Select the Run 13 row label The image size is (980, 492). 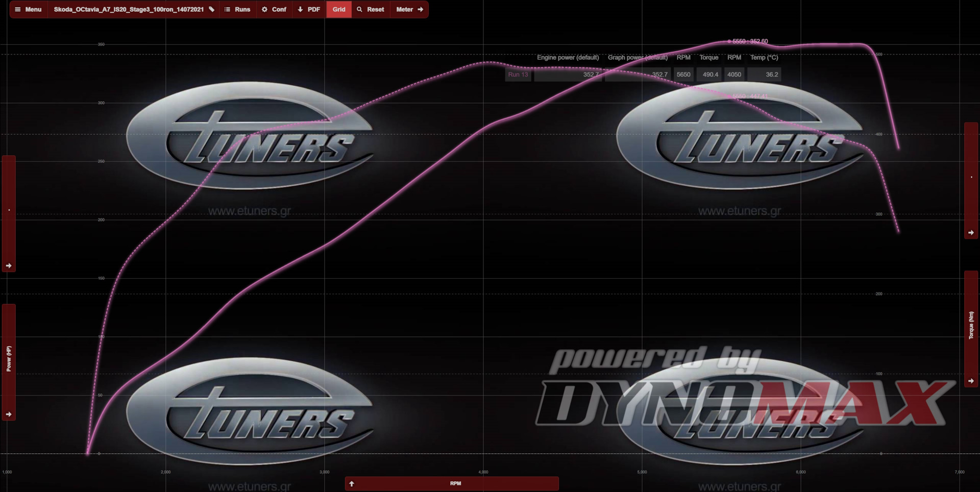click(518, 75)
